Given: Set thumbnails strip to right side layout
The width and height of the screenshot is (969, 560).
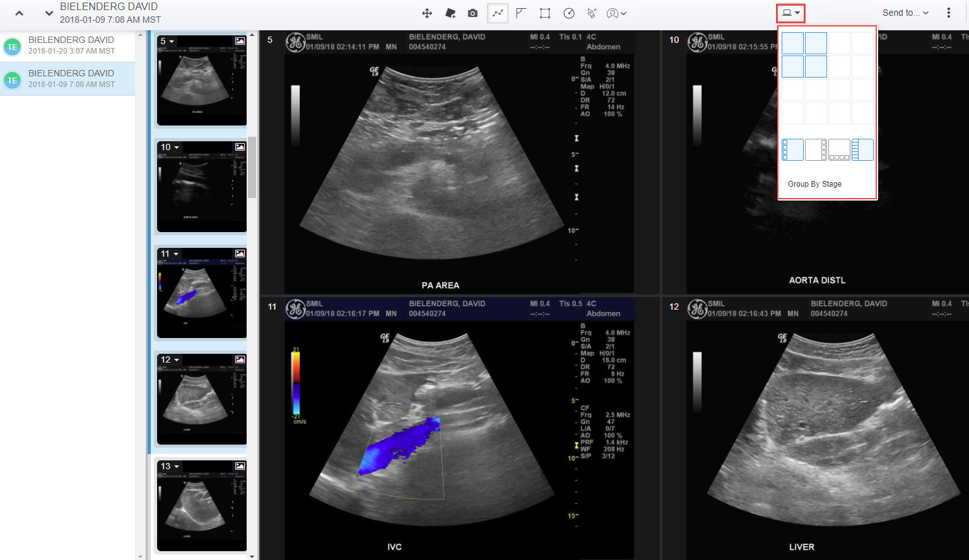Looking at the screenshot, I should pos(816,149).
